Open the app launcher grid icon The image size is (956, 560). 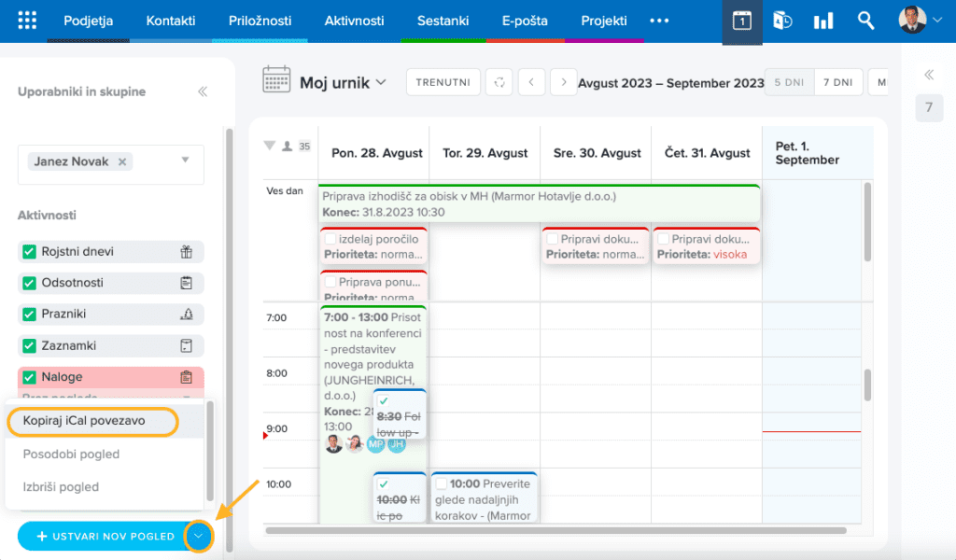click(27, 21)
